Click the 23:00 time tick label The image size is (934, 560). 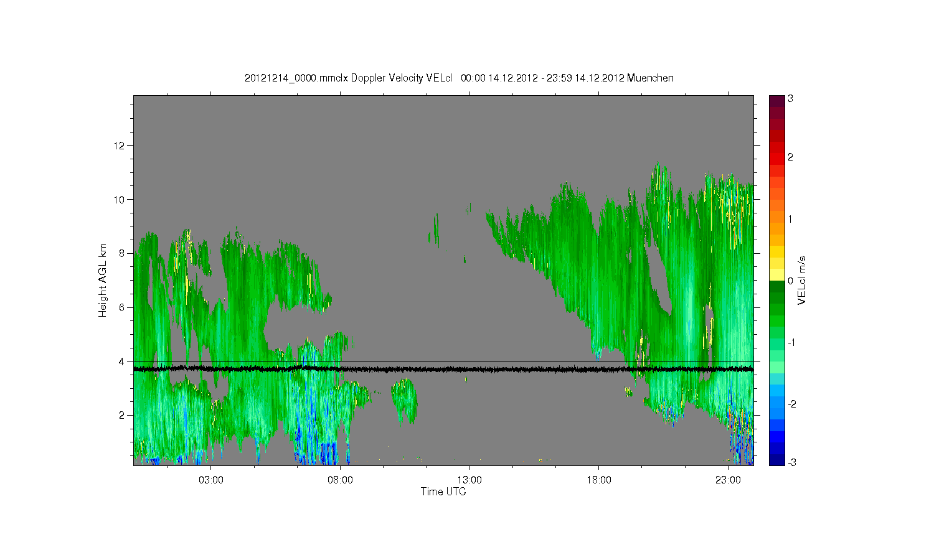(x=728, y=480)
